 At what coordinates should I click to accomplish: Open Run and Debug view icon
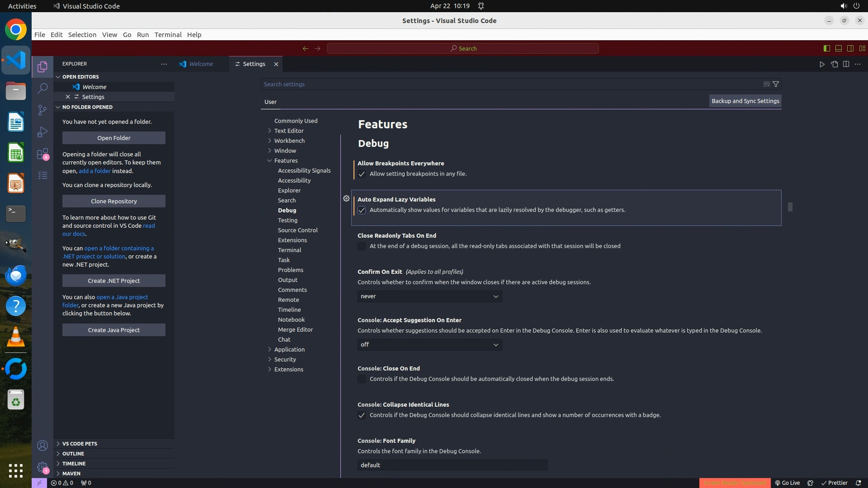point(42,132)
